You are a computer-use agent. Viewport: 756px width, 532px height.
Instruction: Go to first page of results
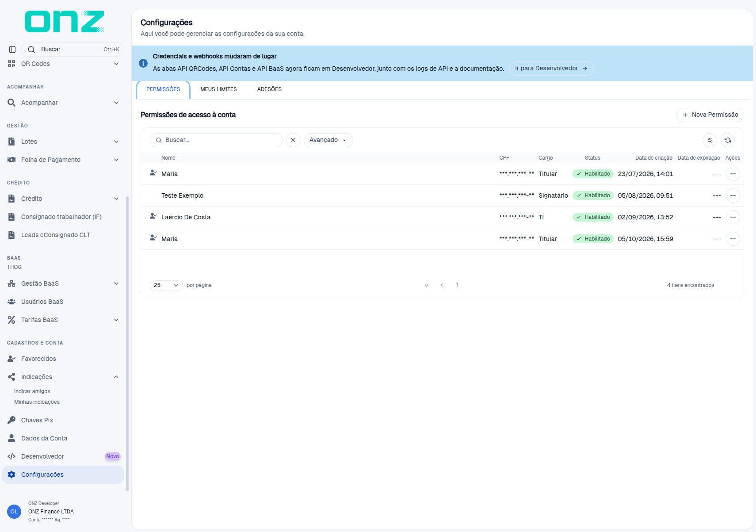427,285
